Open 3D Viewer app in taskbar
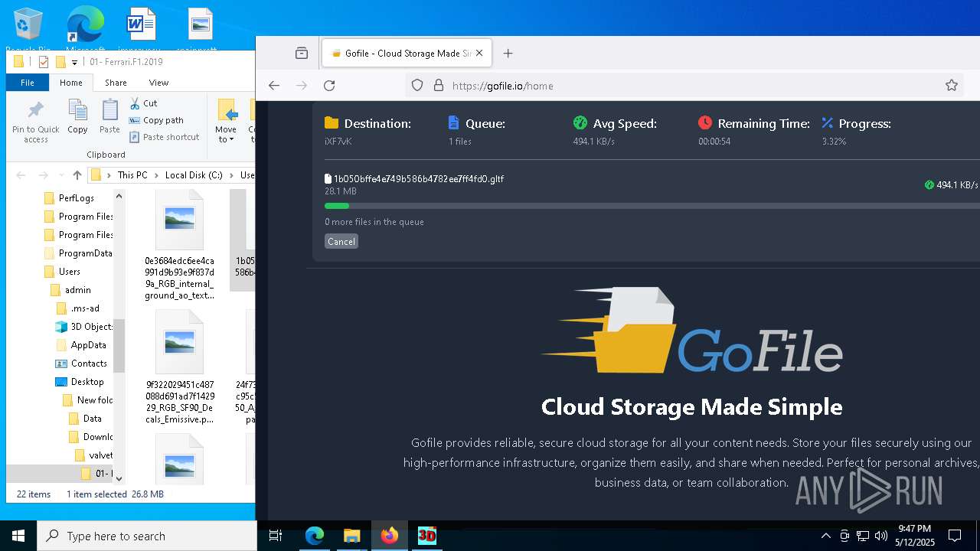The width and height of the screenshot is (980, 551). 426,536
